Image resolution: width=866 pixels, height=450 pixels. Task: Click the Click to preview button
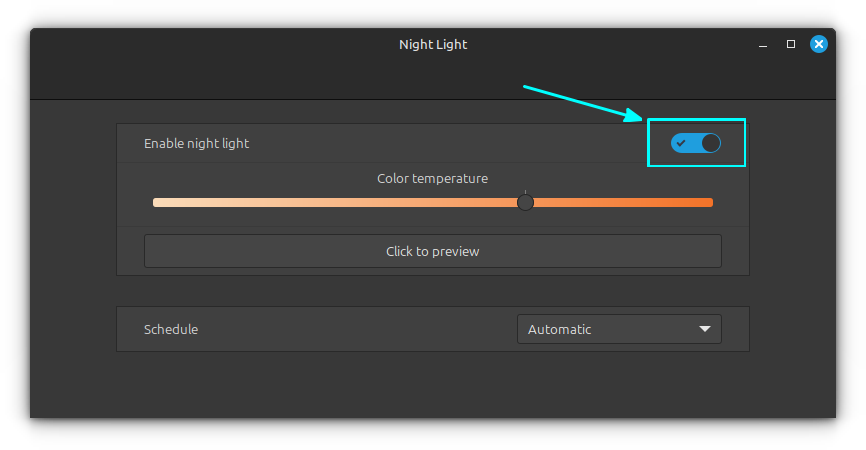432,251
